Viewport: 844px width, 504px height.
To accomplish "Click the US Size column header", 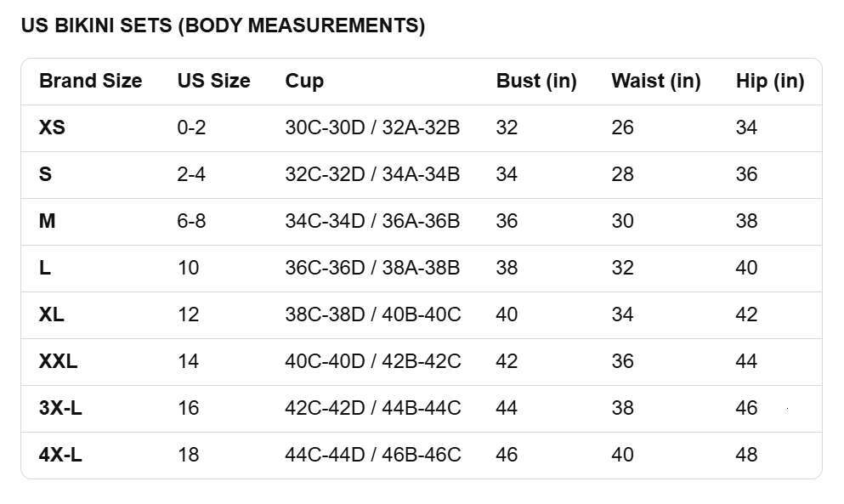I will point(213,82).
